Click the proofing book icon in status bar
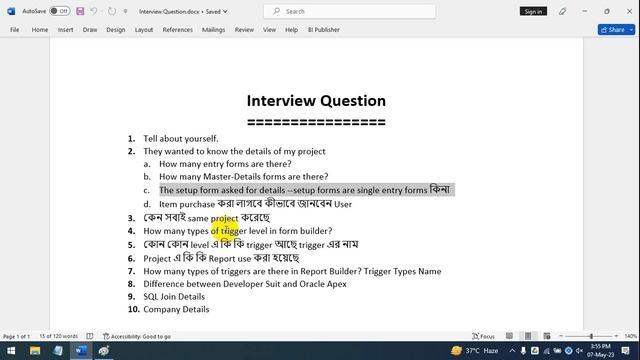The height and width of the screenshot is (360, 640). 90,336
